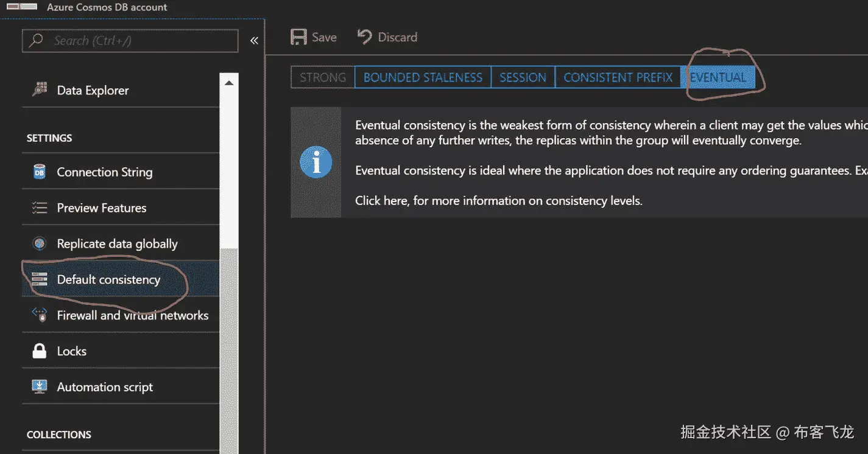Click the Replicate data globally globe icon

point(40,244)
